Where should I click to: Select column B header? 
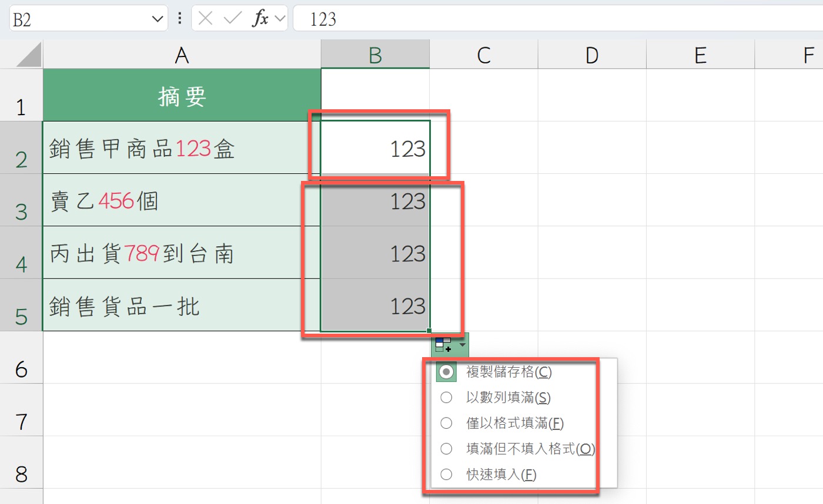tap(375, 55)
